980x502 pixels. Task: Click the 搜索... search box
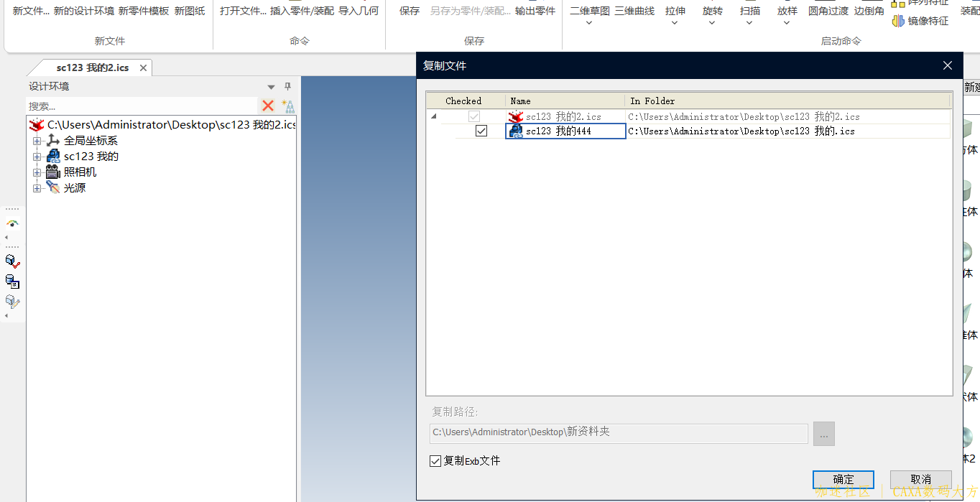pos(142,106)
